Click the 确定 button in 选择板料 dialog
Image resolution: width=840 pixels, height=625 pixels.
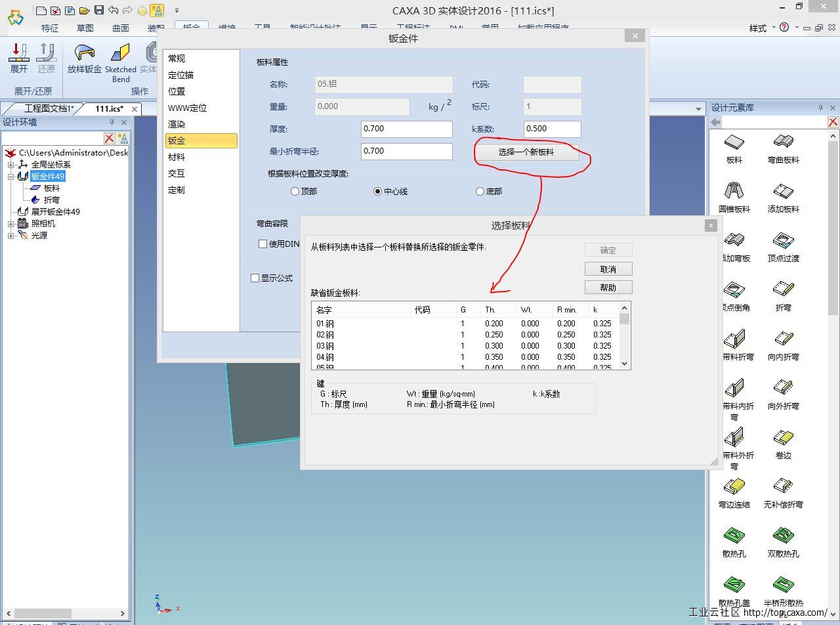608,250
